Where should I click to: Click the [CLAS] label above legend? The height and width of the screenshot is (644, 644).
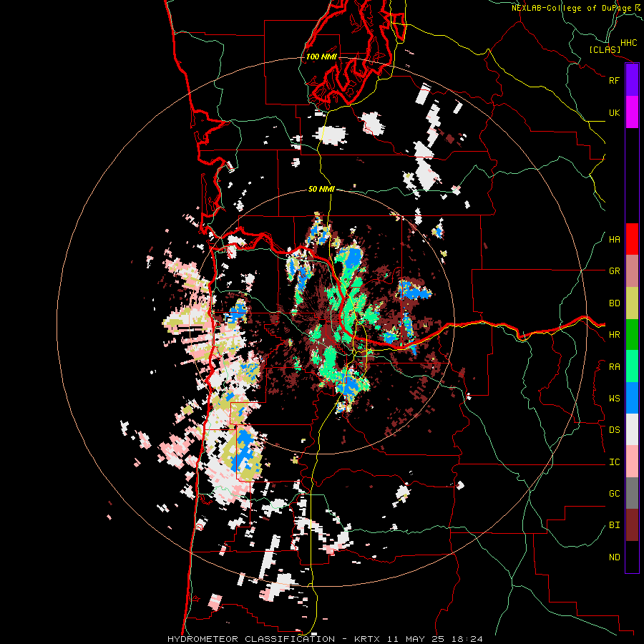point(605,49)
